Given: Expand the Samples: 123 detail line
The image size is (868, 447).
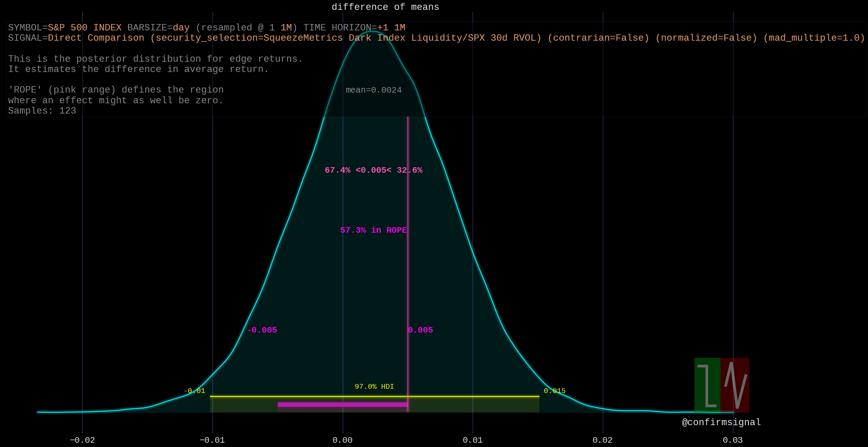Looking at the screenshot, I should (42, 111).
